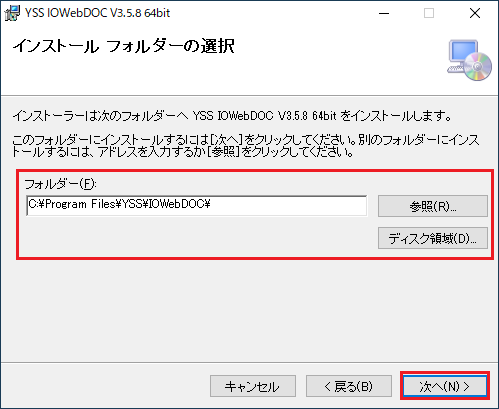Close the YSS IOWebDOC installer window
This screenshot has width=499, height=409.
[475, 13]
